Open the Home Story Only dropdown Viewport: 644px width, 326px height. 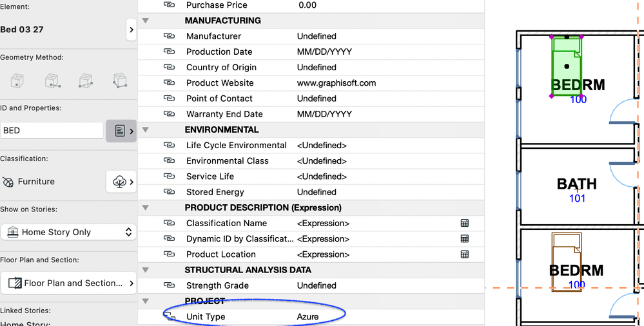68,232
